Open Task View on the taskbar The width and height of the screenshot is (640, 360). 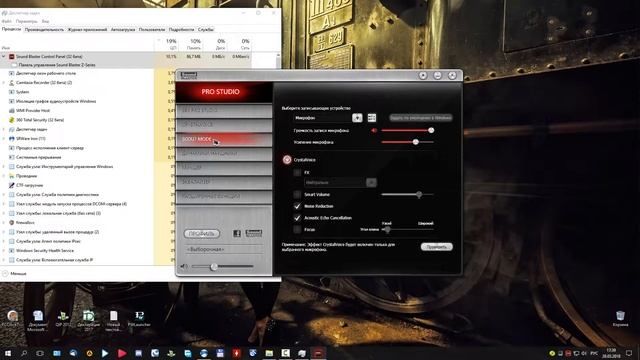[40, 353]
